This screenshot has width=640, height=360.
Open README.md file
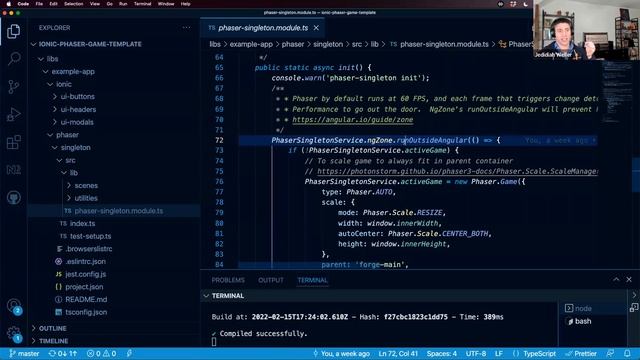pos(86,299)
